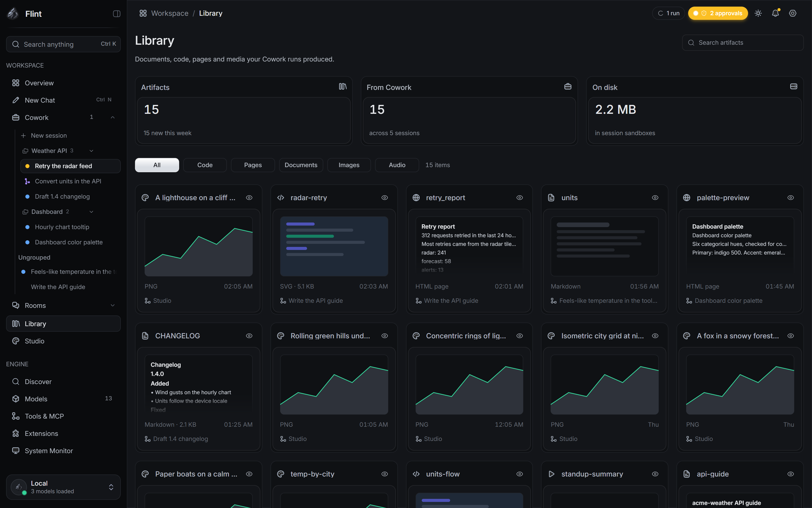Screen dimensions: 812x508
Task: Select the Code filter tab
Action: coord(205,165)
